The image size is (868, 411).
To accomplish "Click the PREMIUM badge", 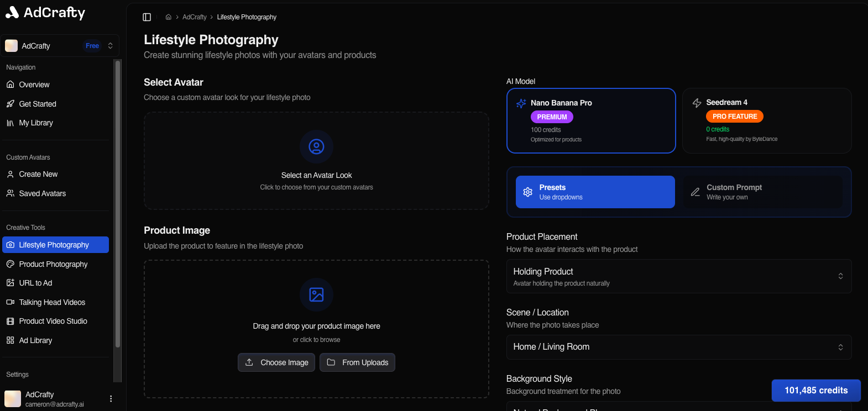I will [x=552, y=117].
